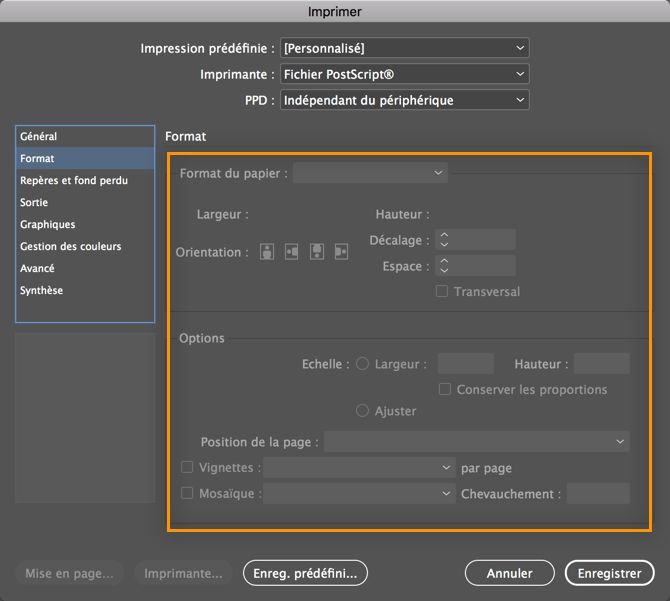Check Conserver les proportions
This screenshot has height=601, width=670.
tap(445, 389)
